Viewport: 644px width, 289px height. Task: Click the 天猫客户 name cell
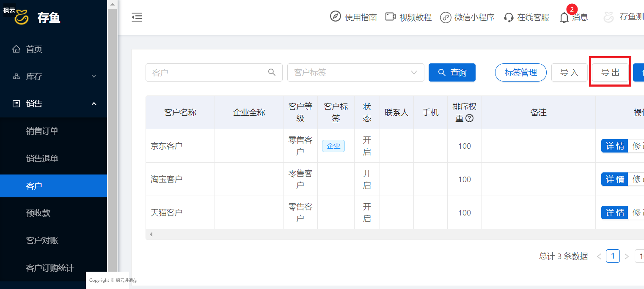tap(180, 213)
